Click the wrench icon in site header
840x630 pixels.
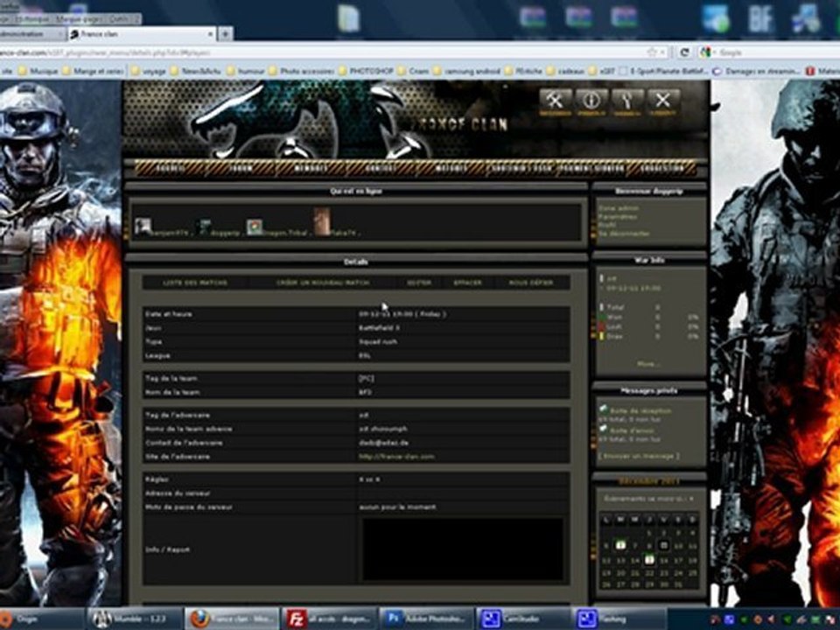(x=627, y=101)
